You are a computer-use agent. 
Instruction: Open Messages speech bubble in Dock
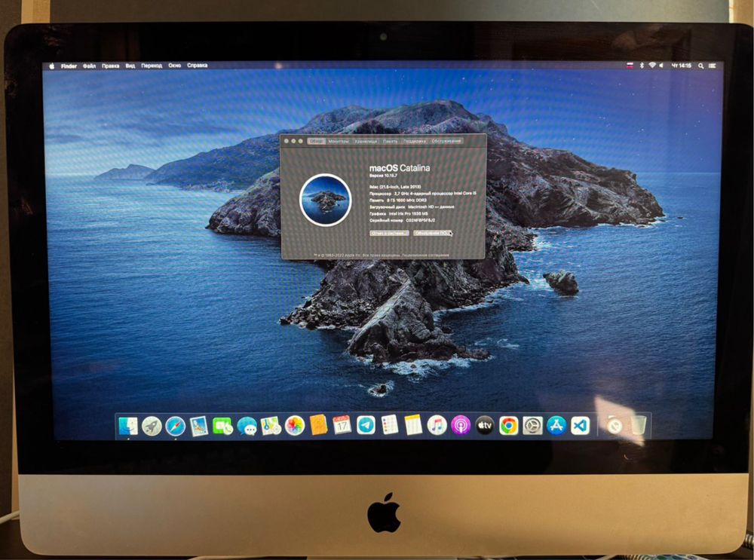tap(247, 426)
